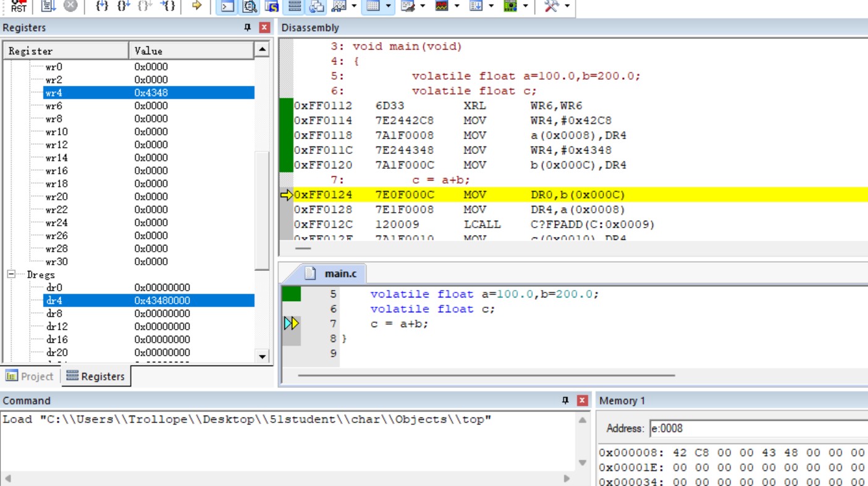Click the Trace Windows icon
The image size is (868, 486).
coord(476,6)
